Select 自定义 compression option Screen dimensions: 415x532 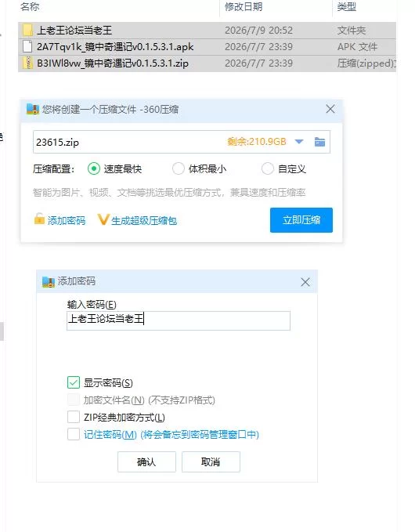(268, 168)
